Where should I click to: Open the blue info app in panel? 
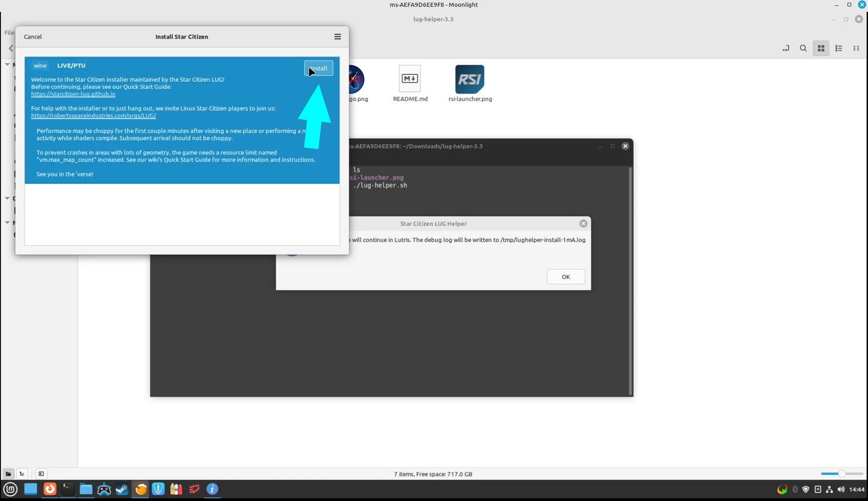point(213,489)
